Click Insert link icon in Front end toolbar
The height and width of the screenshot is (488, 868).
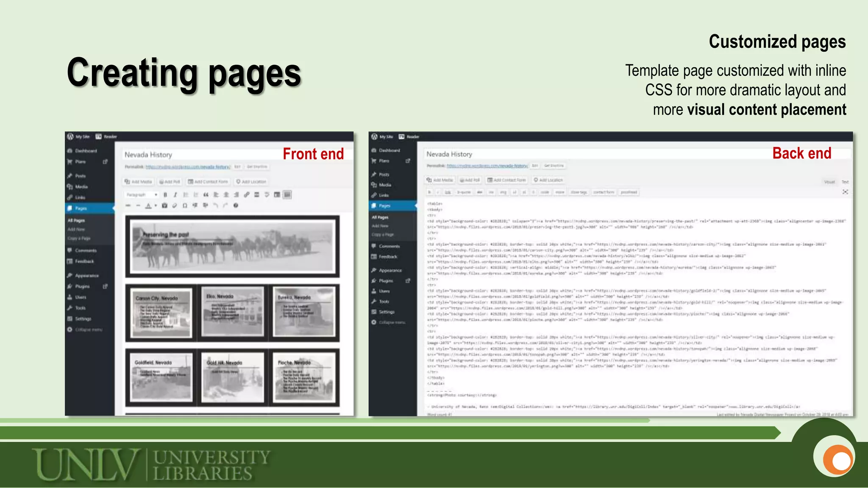[x=246, y=195]
